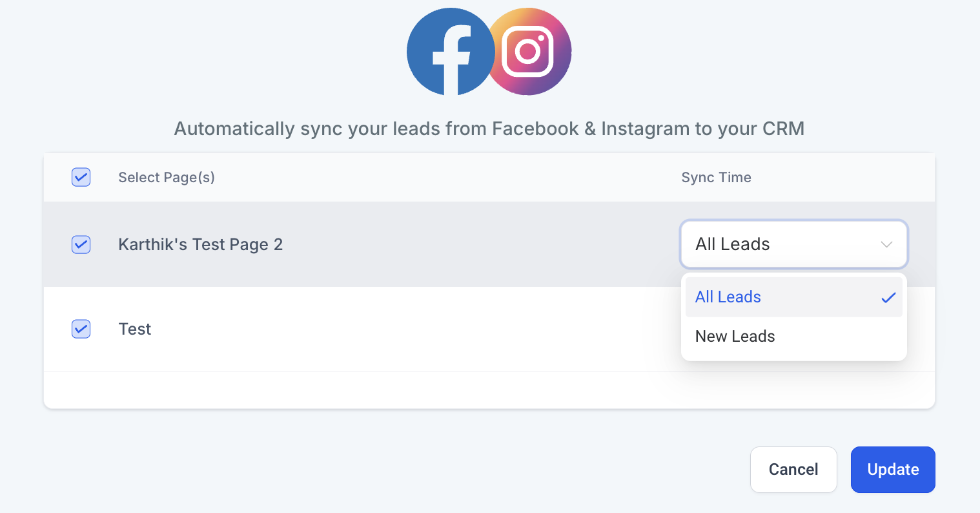The image size is (980, 513).
Task: Choose New Leads from the dropdown list
Action: (793, 337)
